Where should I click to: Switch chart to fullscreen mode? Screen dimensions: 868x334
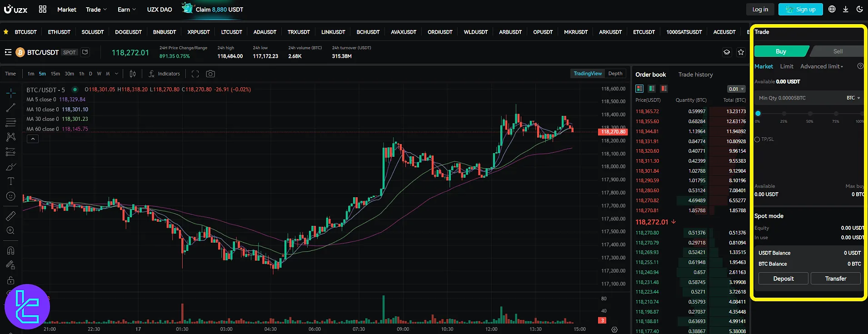(x=195, y=74)
